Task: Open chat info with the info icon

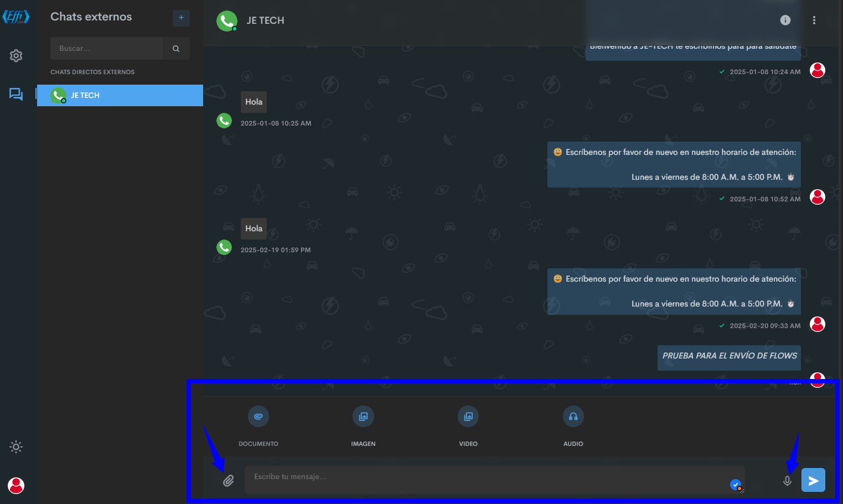Action: tap(785, 20)
